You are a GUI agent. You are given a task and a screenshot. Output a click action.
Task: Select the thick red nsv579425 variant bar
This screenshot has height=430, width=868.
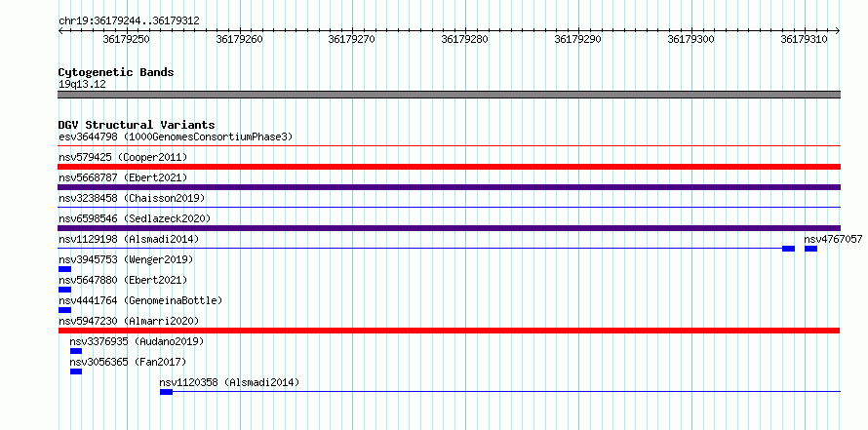click(450, 167)
